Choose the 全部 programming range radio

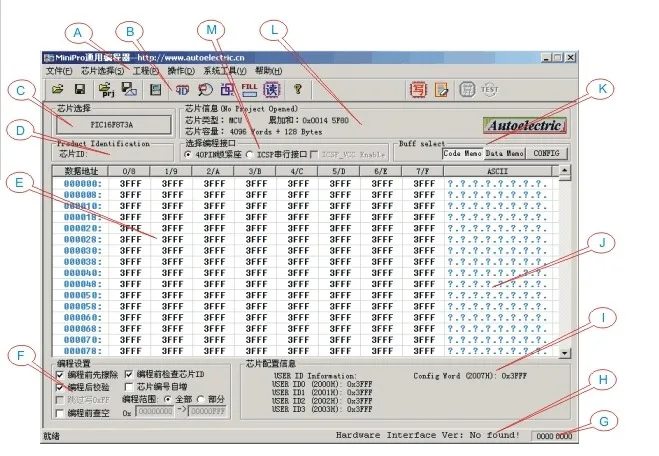(x=168, y=399)
